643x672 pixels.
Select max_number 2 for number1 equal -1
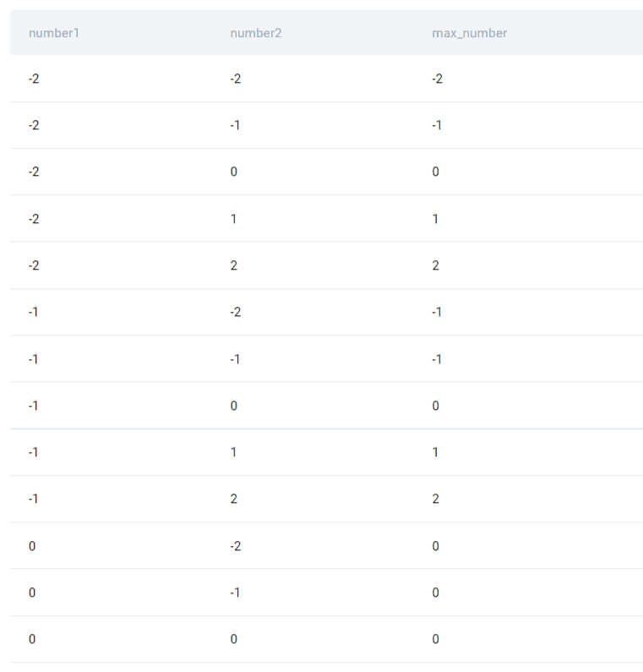pos(436,499)
